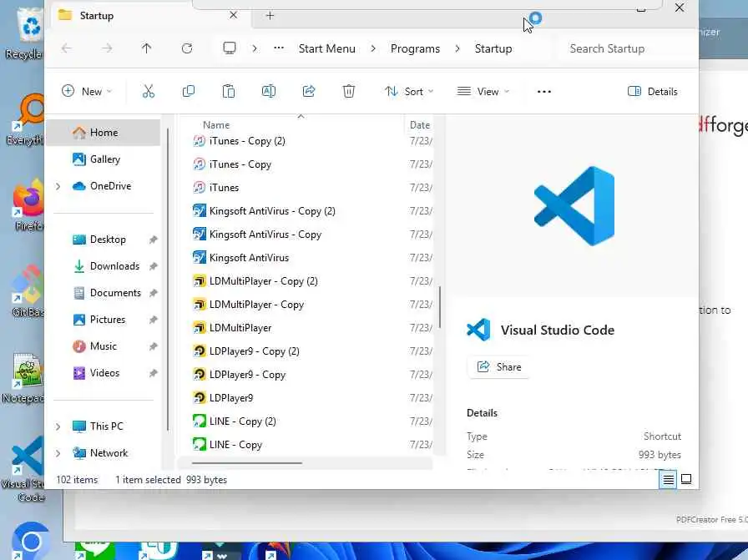The image size is (748, 560).
Task: Click in Search Startup field
Action: (x=627, y=48)
